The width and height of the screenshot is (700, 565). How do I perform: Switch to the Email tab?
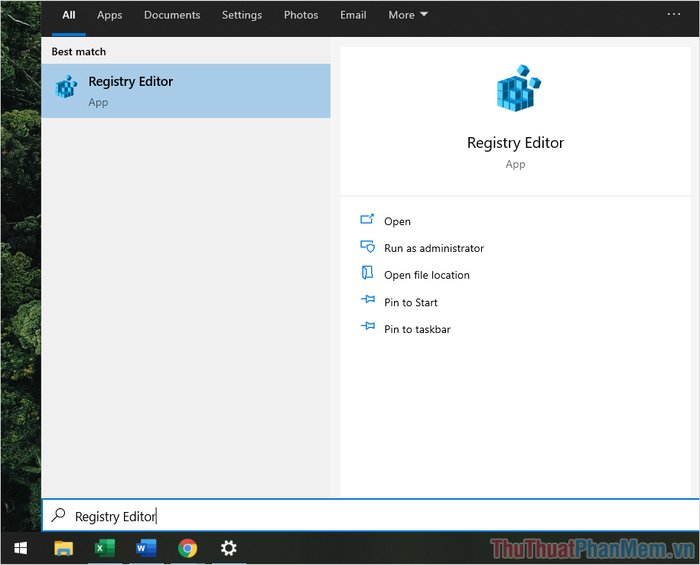353,15
